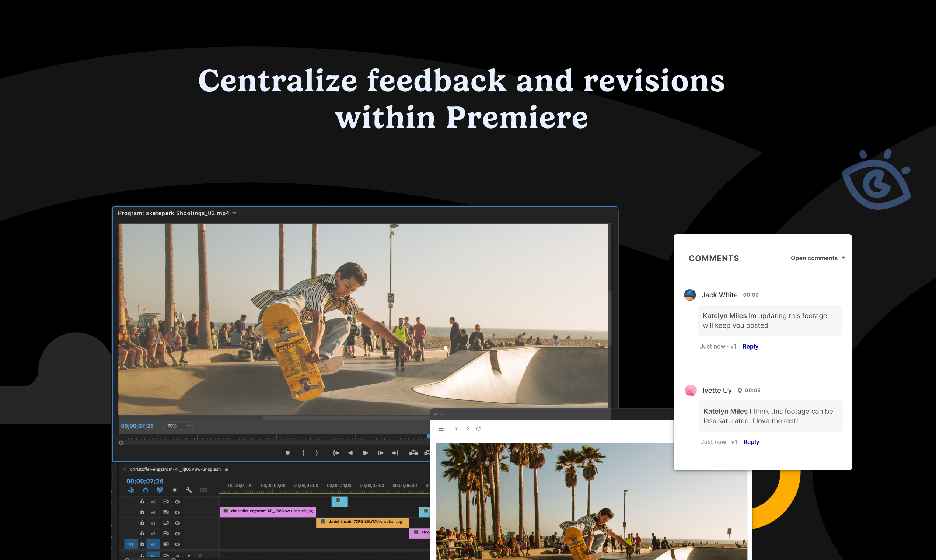Select the christoffer-engstrom jpg clip on V4
This screenshot has height=560, width=936.
tap(268, 512)
